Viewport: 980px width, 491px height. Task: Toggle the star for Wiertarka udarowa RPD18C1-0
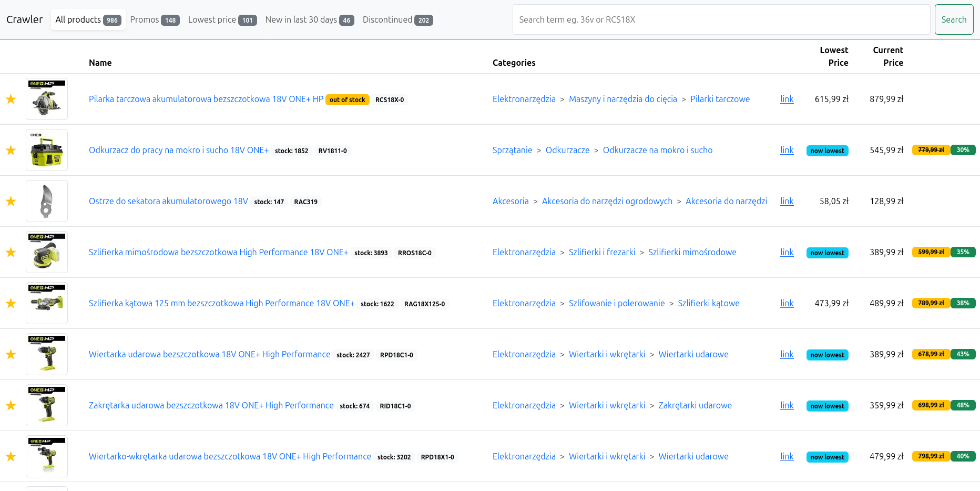[x=11, y=354]
